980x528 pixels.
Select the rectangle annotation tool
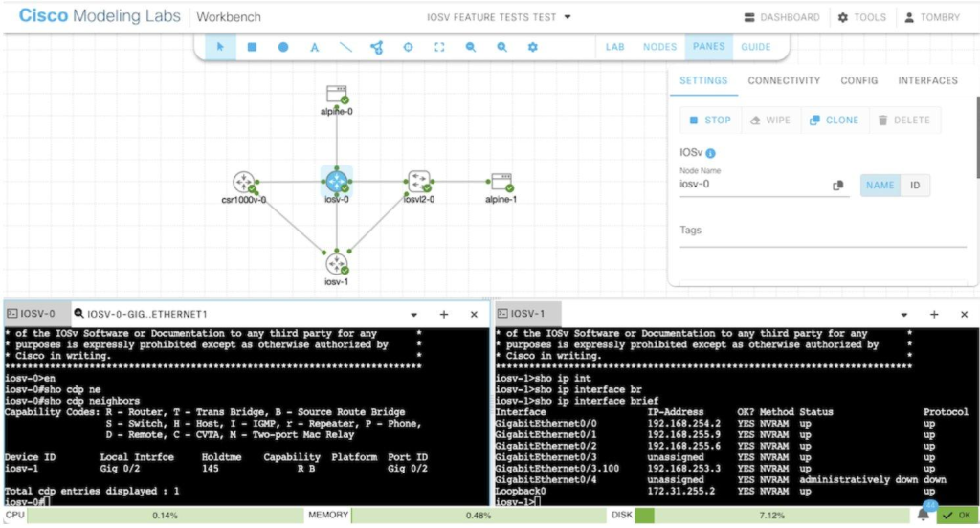coord(252,47)
